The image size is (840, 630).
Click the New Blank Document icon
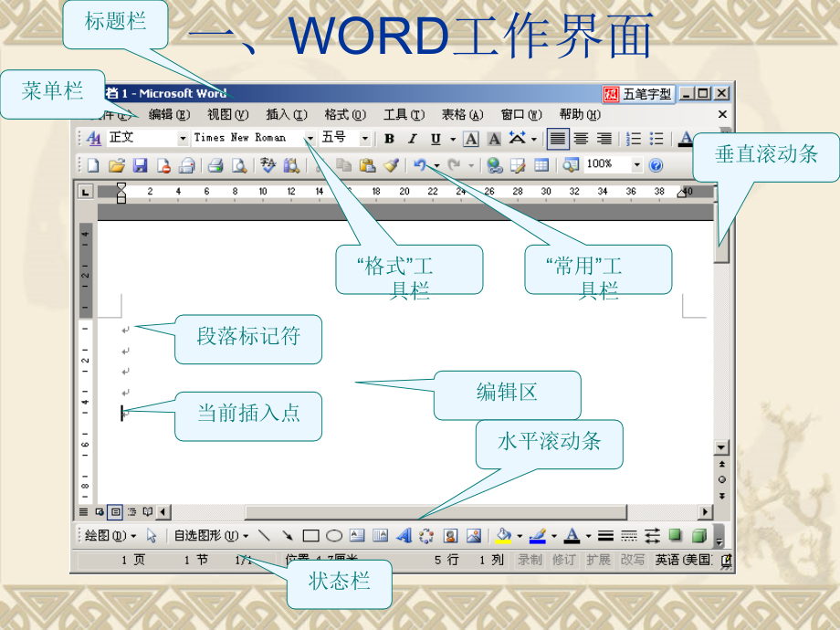click(x=94, y=165)
